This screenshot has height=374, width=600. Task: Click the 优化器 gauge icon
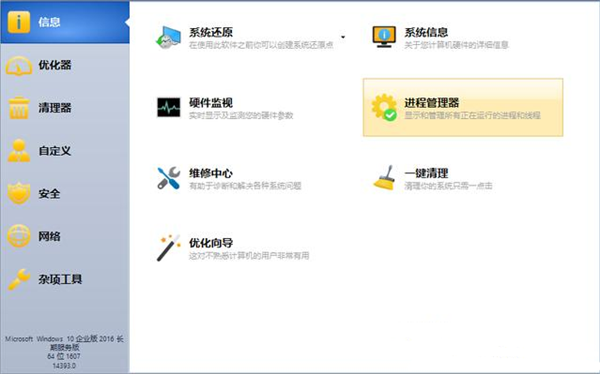tap(18, 66)
